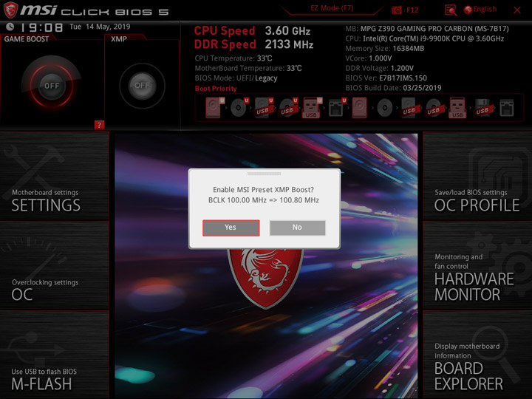Click the DDR Voltage 1.200V reading

click(379, 68)
